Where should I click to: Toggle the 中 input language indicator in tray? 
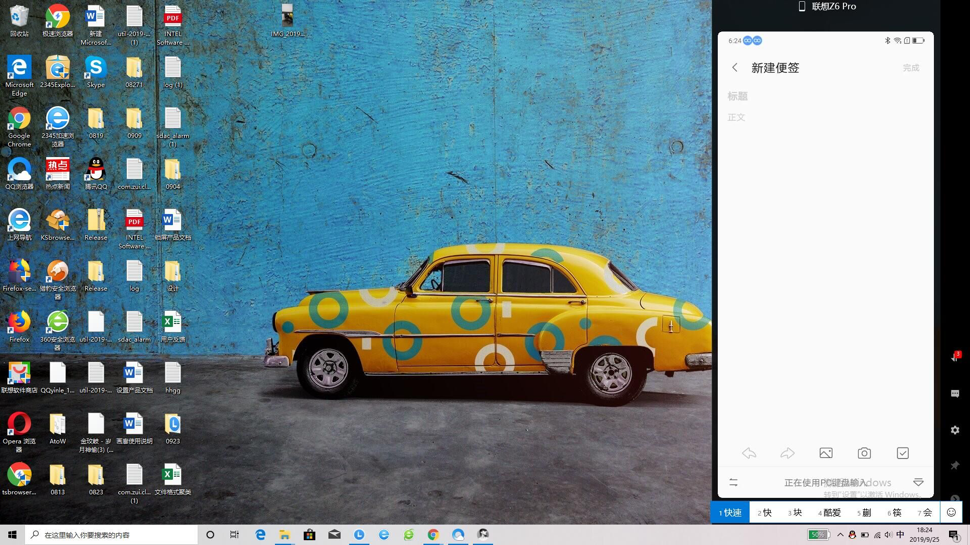click(x=900, y=535)
